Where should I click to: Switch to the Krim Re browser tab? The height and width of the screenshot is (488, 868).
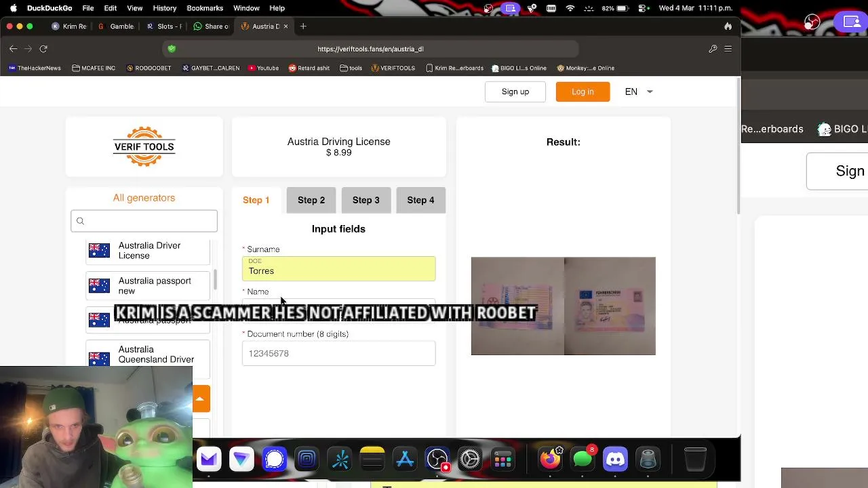[68, 26]
